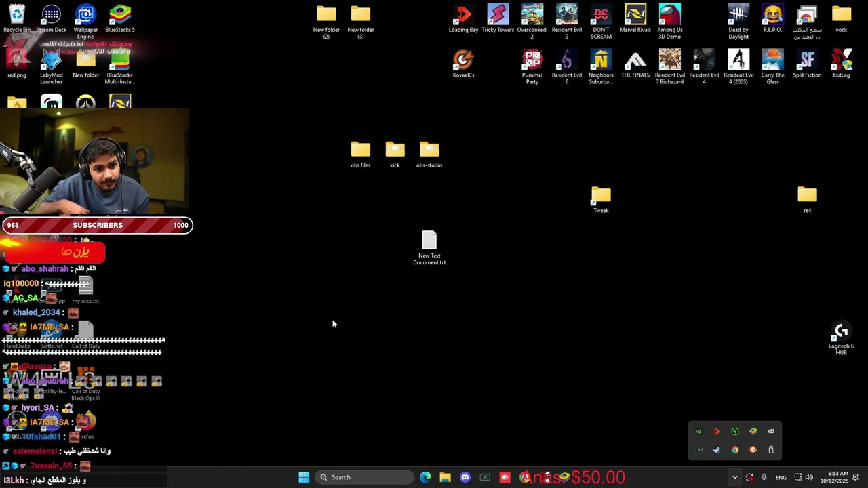Open Wallpaper Engine shortcut
Screen dimensions: 868x488
pos(85,22)
